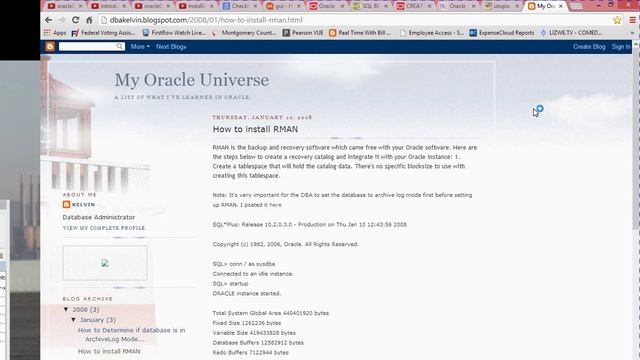Image resolution: width=640 pixels, height=360 pixels.
Task: Open the LIZWE.TV bookmark
Action: coord(571,33)
